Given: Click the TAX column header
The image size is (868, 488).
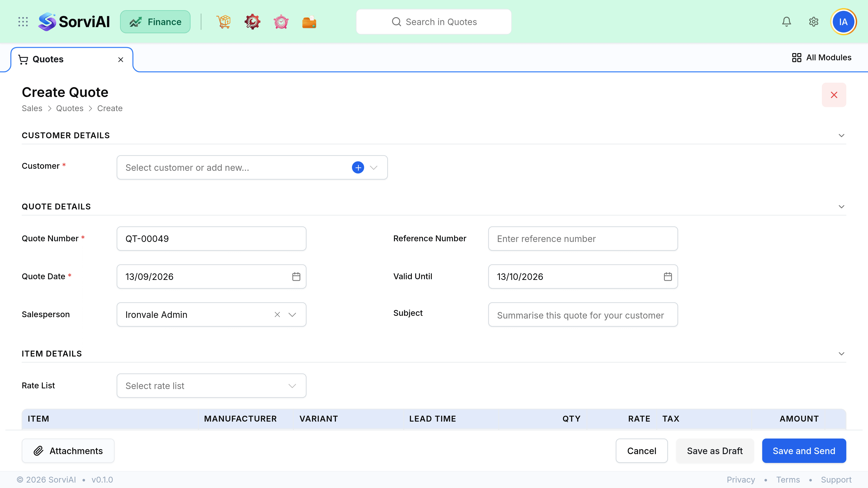Looking at the screenshot, I should [x=671, y=419].
